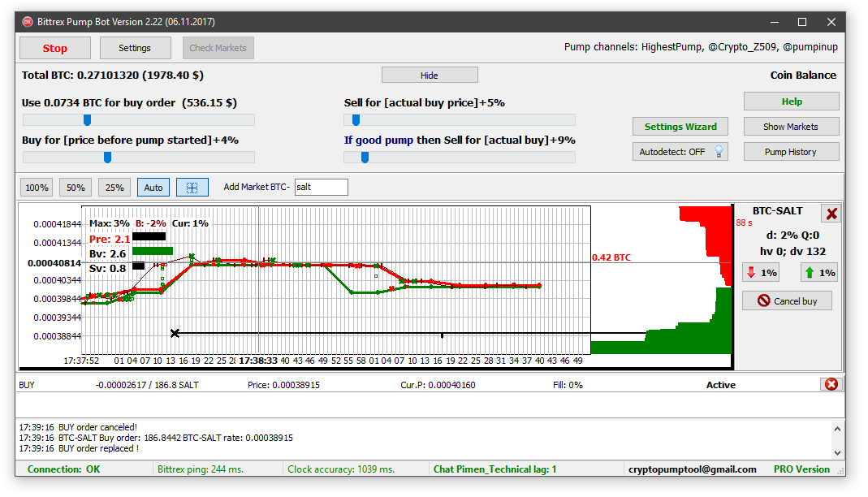Launch the Settings Wizard
The width and height of the screenshot is (868, 497).
(x=680, y=127)
